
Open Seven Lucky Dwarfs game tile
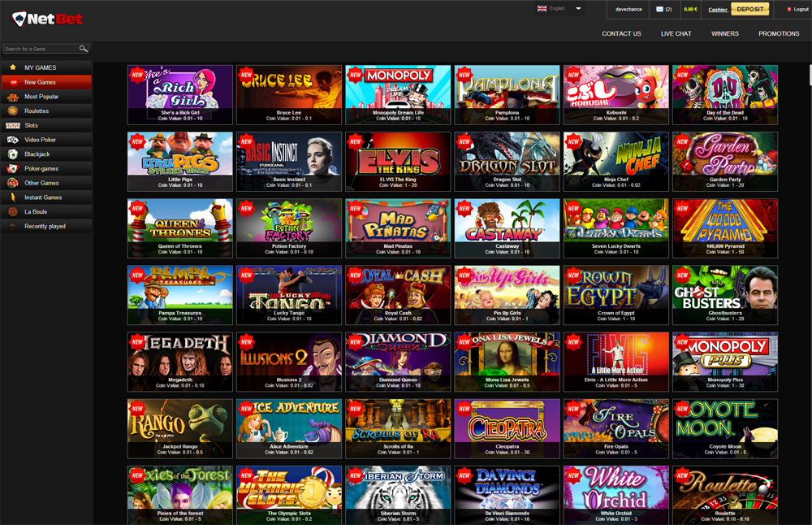click(x=616, y=228)
